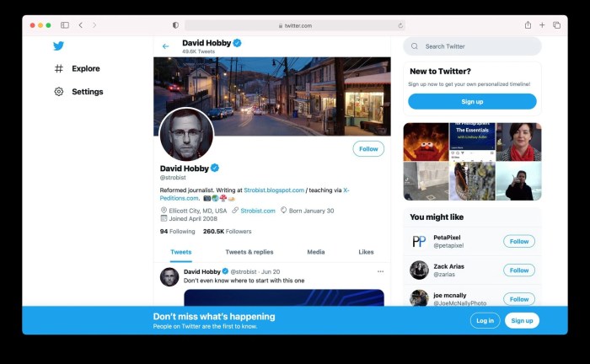Click the tweet author avatar
Image resolution: width=590 pixels, height=364 pixels.
point(169,277)
